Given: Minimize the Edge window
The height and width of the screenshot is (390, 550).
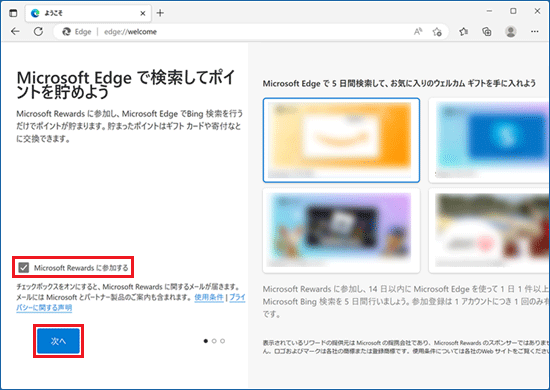Looking at the screenshot, I should 489,11.
